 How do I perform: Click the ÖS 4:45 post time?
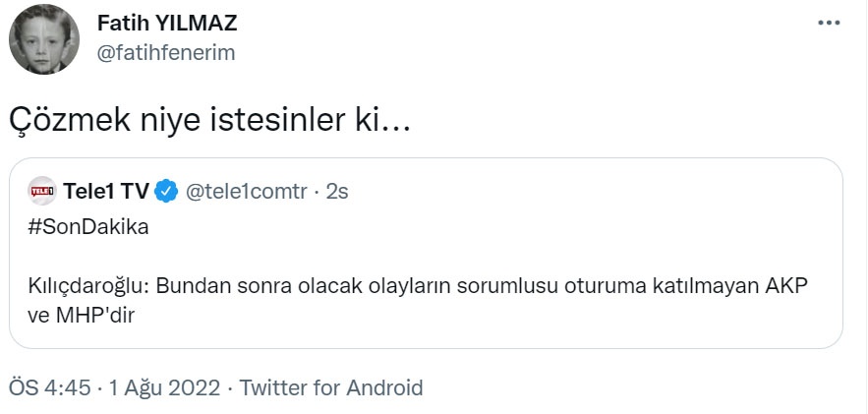click(x=48, y=387)
